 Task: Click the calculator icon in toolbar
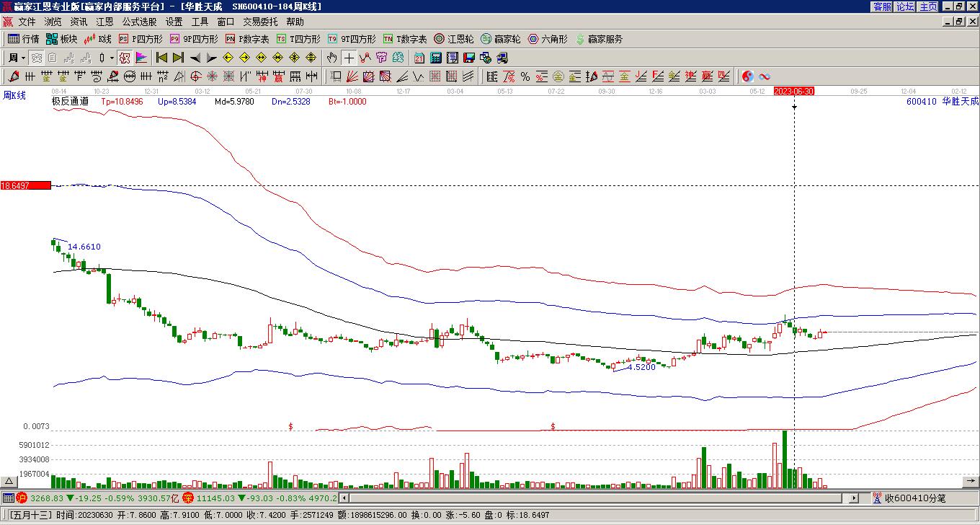pyautogui.click(x=436, y=58)
